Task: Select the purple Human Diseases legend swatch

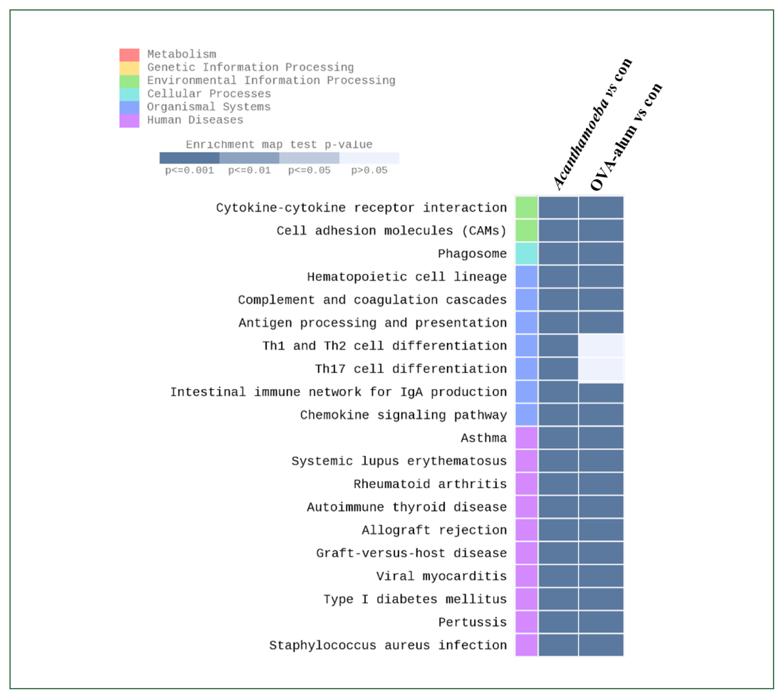Action: click(129, 121)
